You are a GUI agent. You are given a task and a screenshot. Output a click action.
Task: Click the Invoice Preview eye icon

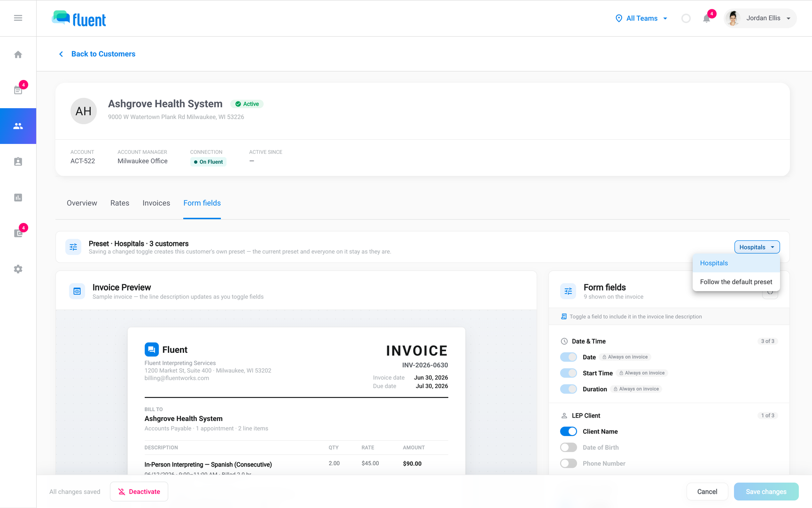77,291
